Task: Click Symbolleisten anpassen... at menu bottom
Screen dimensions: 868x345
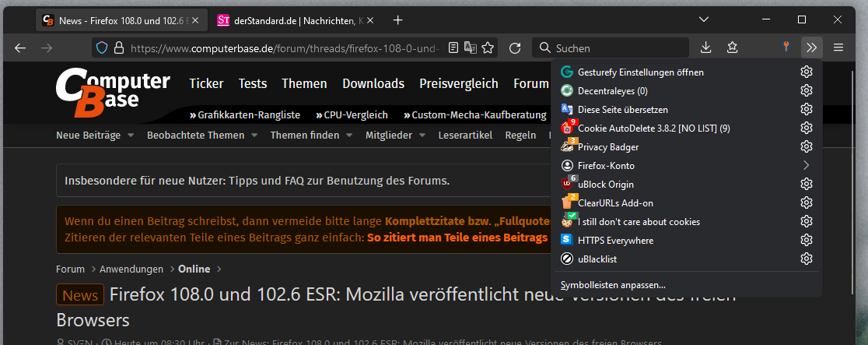Action: 613,285
